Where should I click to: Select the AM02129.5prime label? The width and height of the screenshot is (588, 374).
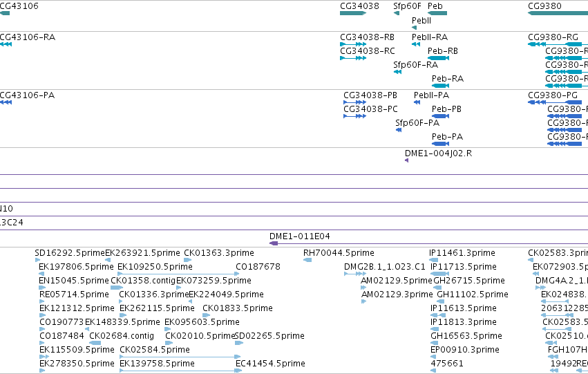point(397,281)
